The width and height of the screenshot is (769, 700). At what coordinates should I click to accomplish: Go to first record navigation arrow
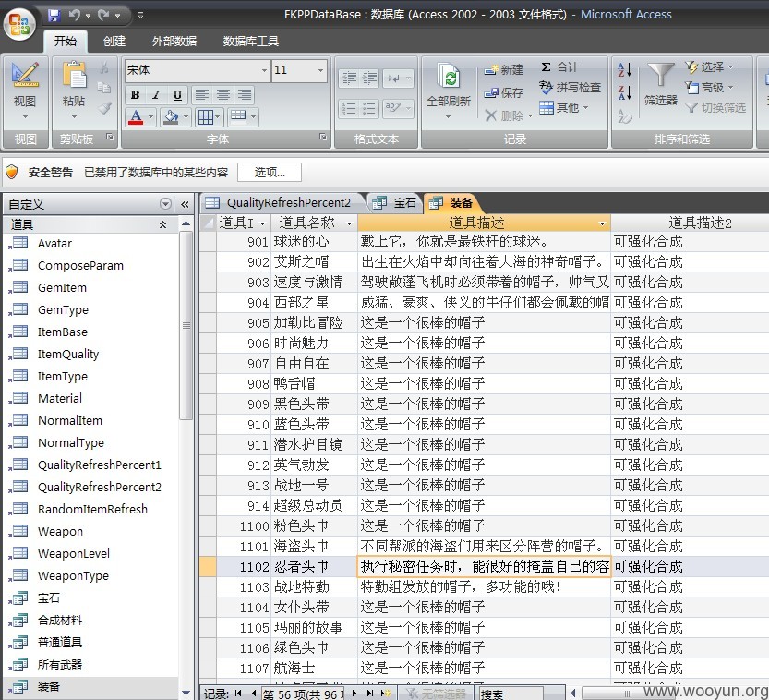click(x=238, y=694)
